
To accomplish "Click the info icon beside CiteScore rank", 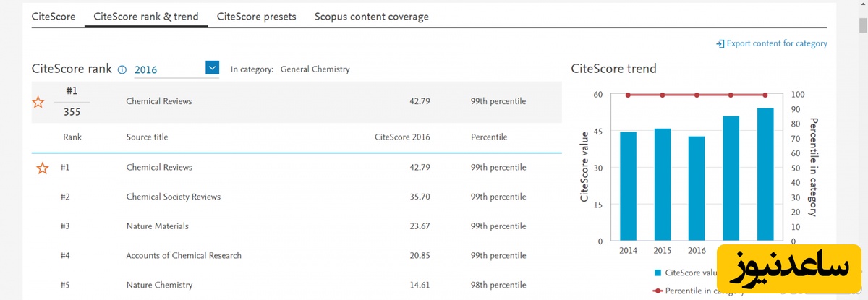I will pyautogui.click(x=122, y=70).
